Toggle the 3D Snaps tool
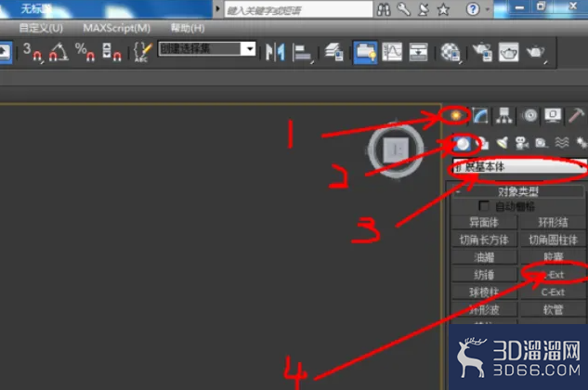Viewport: 588px width, 390px height. [x=33, y=52]
